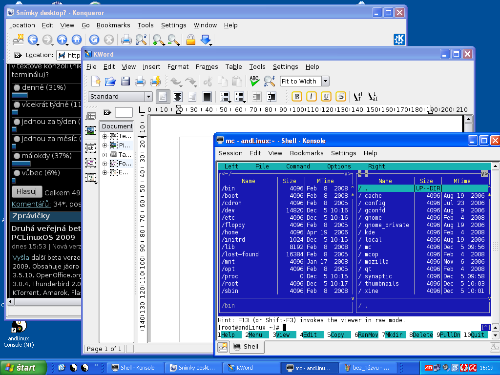The width and height of the screenshot is (500, 375).
Task: Select picture insert tool in KWord sidebar
Action: tap(91, 131)
